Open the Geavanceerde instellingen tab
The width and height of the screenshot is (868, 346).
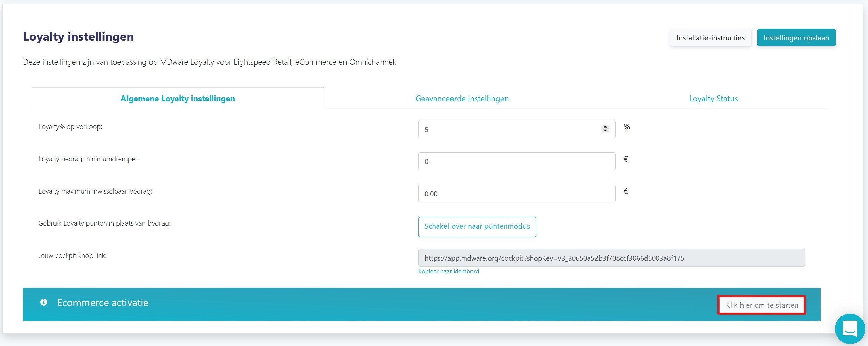pyautogui.click(x=462, y=99)
